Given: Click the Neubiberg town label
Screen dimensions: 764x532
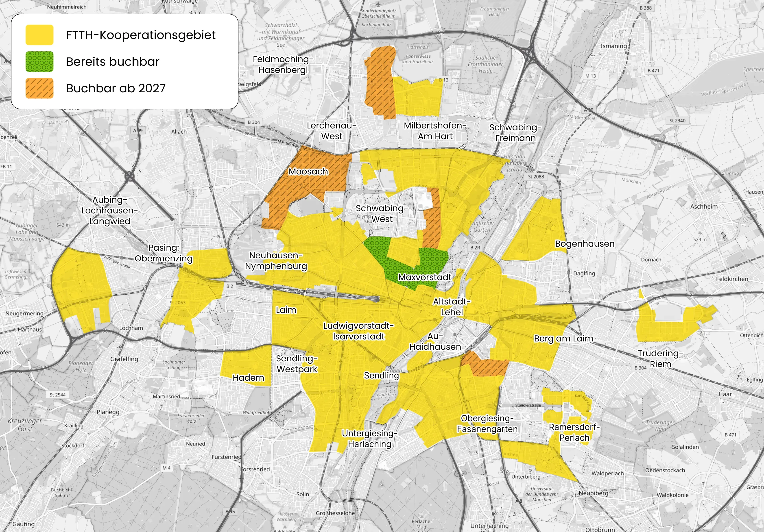Looking at the screenshot, I should click(x=593, y=493).
